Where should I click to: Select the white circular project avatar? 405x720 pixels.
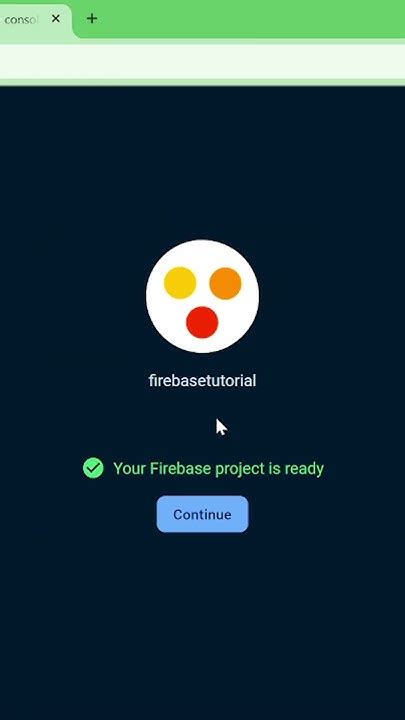point(202,296)
